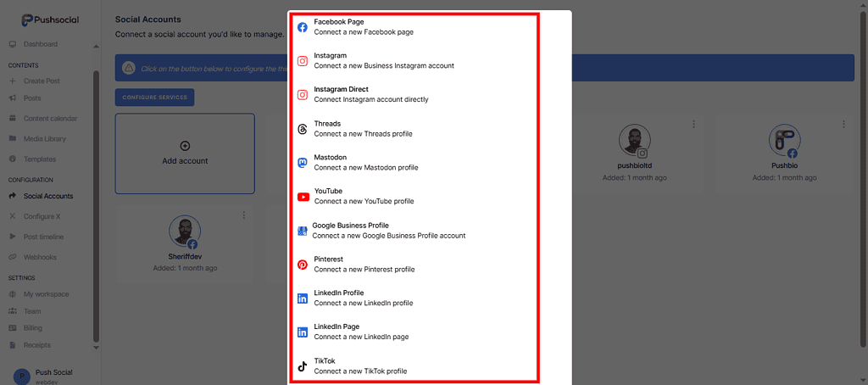Screen dimensions: 868x385
Task: Select the YouTube play icon
Action: pos(303,197)
